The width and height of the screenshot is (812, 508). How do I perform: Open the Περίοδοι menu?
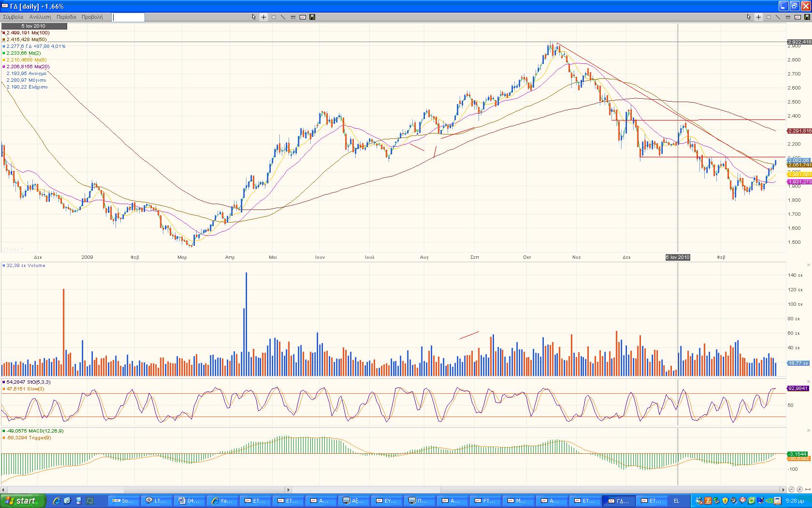point(66,17)
